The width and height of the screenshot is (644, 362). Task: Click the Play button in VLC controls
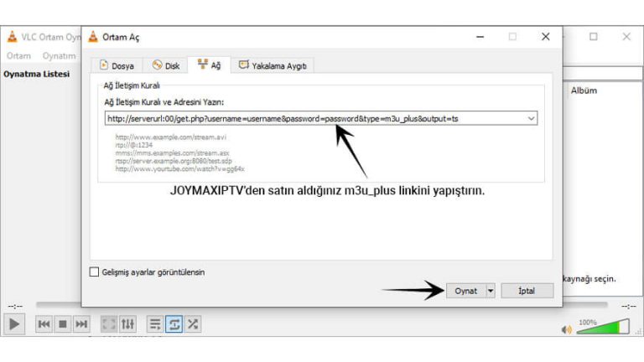pyautogui.click(x=14, y=324)
